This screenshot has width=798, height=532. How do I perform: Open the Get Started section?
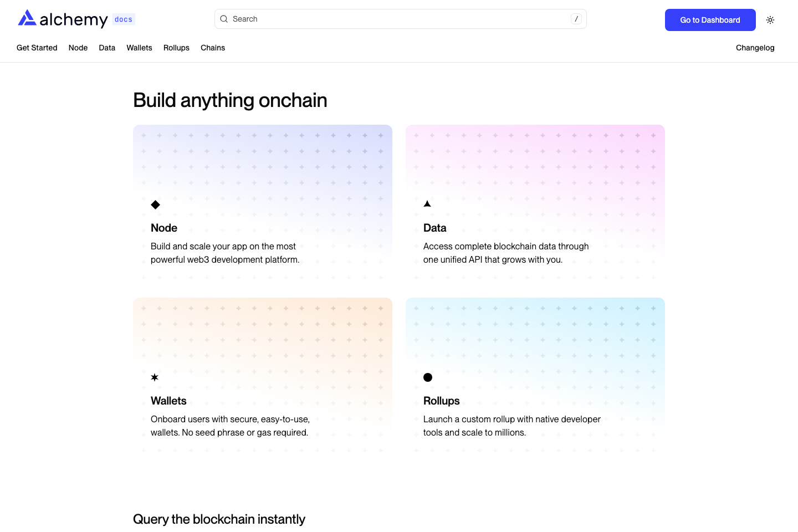click(x=37, y=48)
